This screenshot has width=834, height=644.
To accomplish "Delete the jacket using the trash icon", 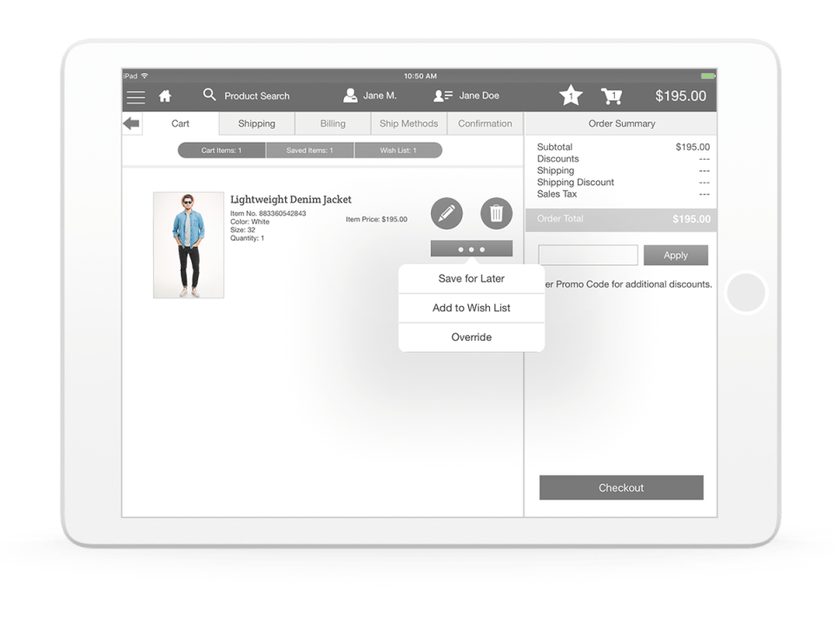I will click(496, 212).
